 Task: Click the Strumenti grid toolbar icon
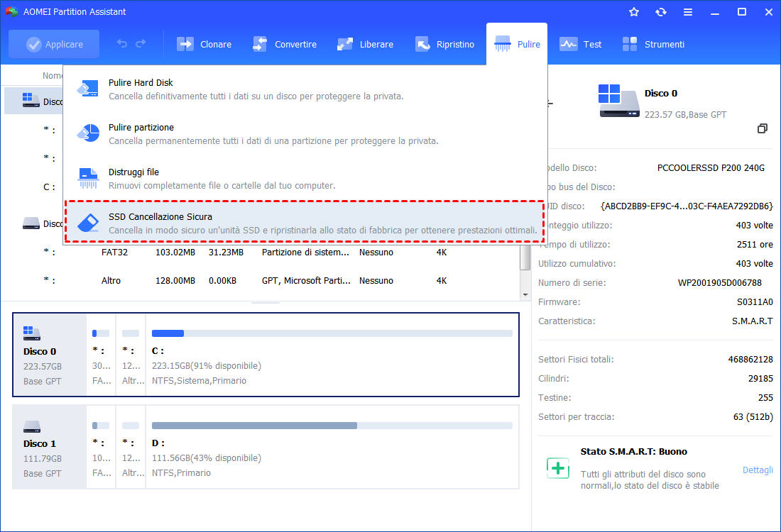tap(630, 44)
